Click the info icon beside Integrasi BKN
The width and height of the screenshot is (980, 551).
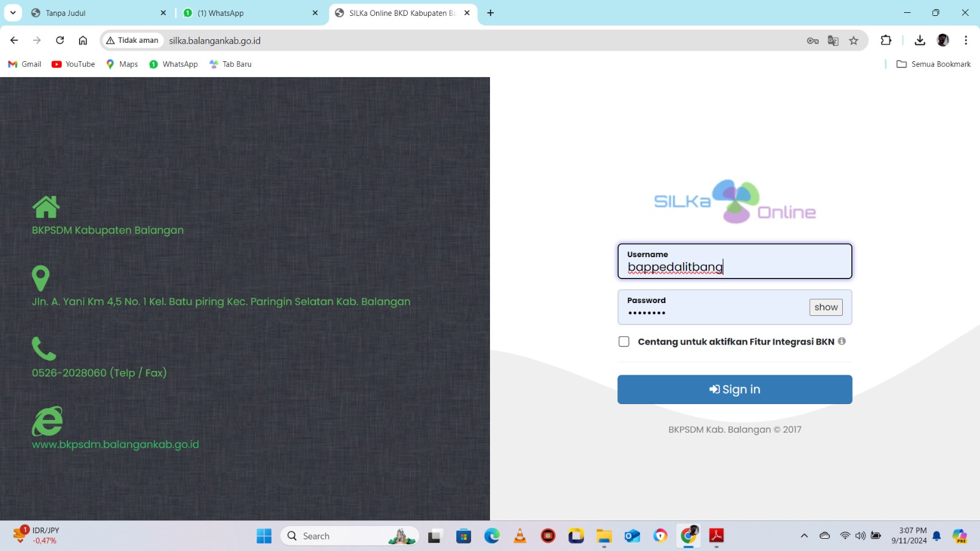pyautogui.click(x=842, y=341)
